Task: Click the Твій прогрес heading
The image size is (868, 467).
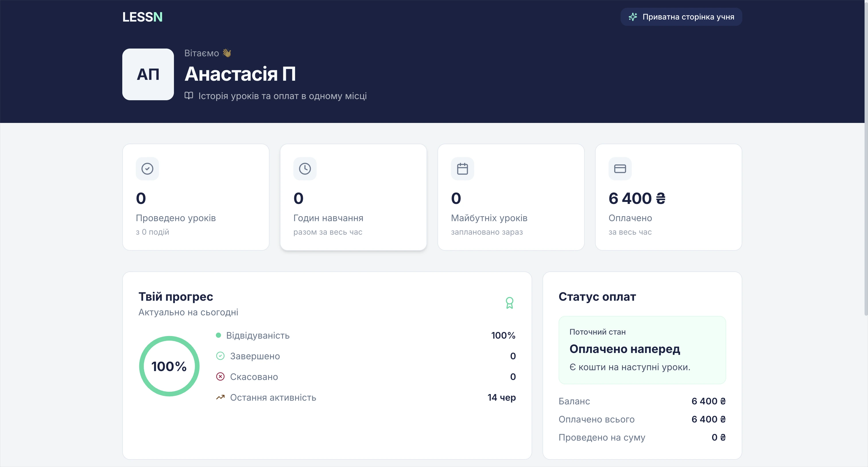Action: click(x=176, y=296)
